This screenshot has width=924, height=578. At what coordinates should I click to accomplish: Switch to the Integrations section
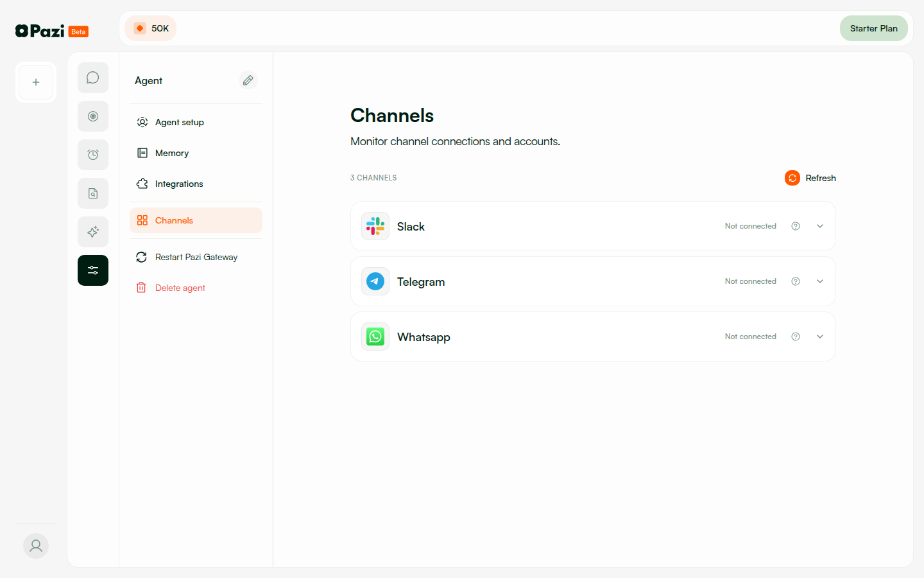pyautogui.click(x=178, y=184)
